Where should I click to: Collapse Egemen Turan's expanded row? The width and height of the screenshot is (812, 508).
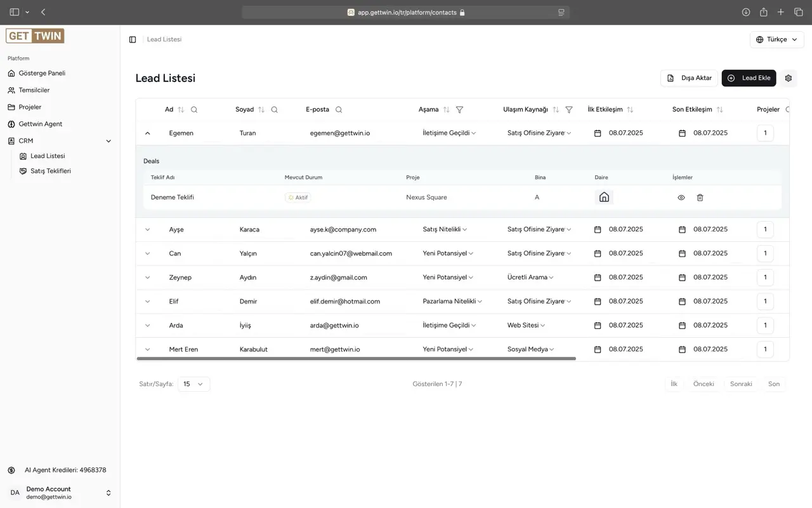click(147, 133)
